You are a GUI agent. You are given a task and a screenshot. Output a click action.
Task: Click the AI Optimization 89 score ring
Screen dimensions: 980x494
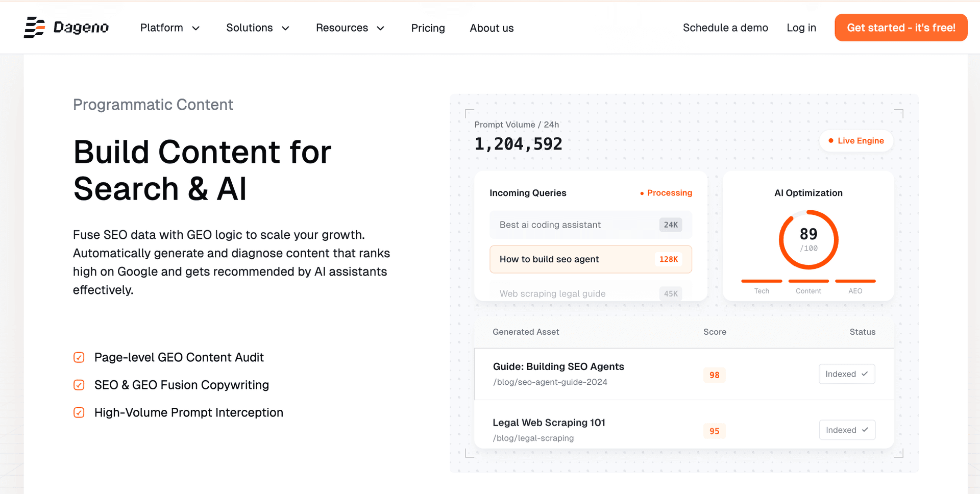click(x=808, y=239)
